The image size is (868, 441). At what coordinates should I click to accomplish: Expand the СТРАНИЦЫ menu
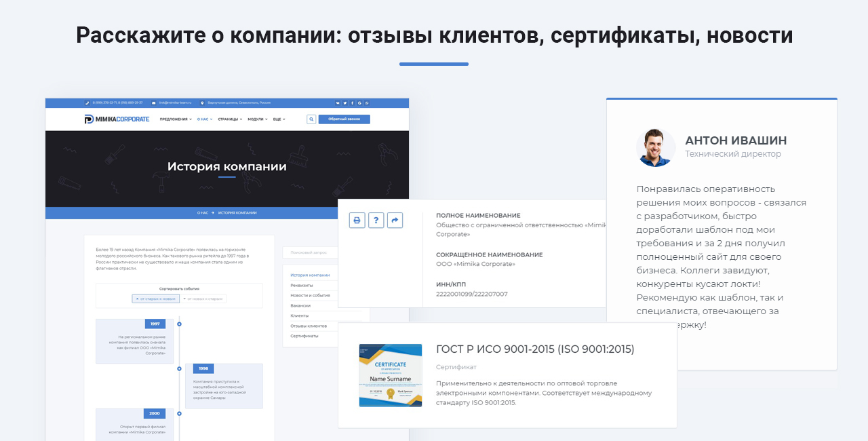tap(230, 119)
